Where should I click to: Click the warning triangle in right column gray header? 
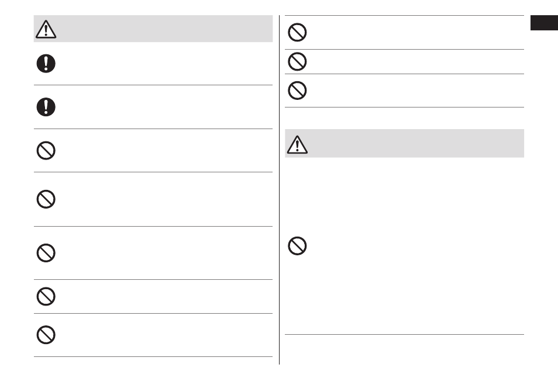click(x=297, y=145)
